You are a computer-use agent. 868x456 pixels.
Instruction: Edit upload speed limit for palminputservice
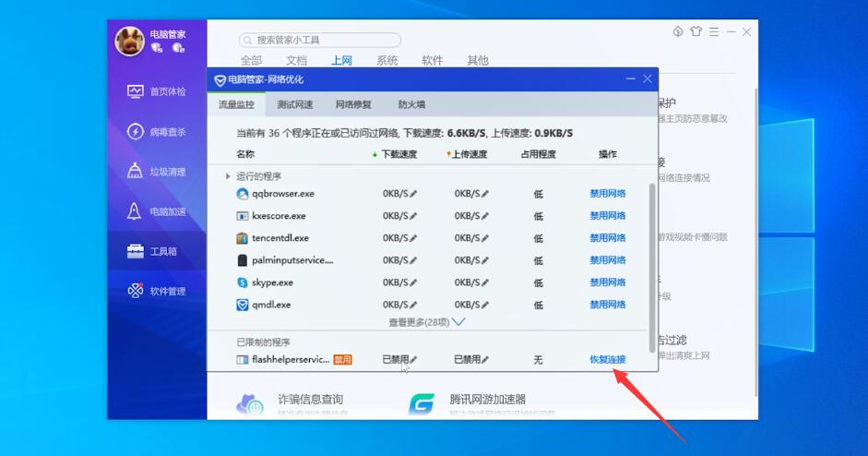pos(485,260)
